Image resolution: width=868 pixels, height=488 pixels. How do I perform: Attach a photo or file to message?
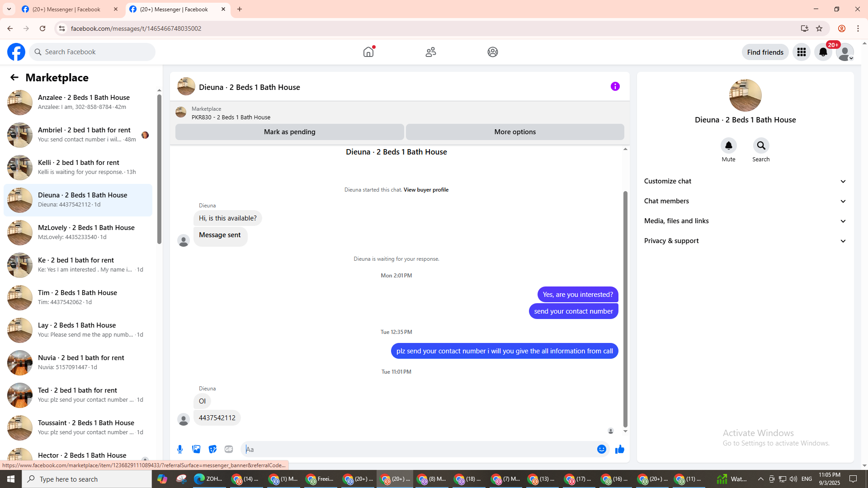coord(196,449)
